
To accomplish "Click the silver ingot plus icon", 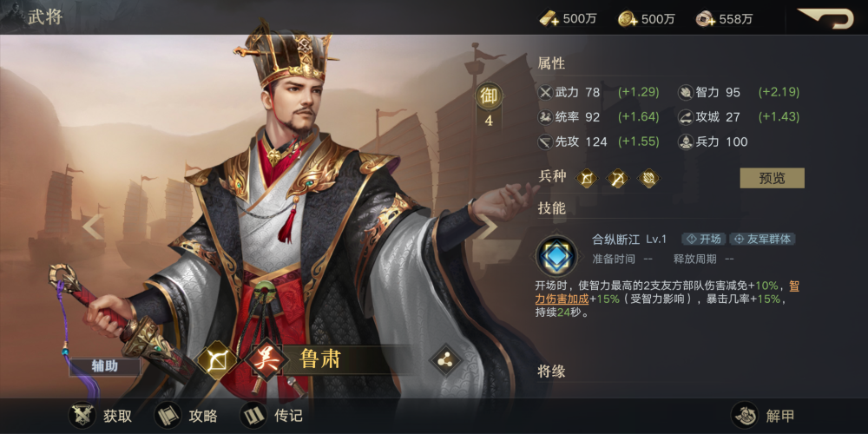I will click(707, 19).
